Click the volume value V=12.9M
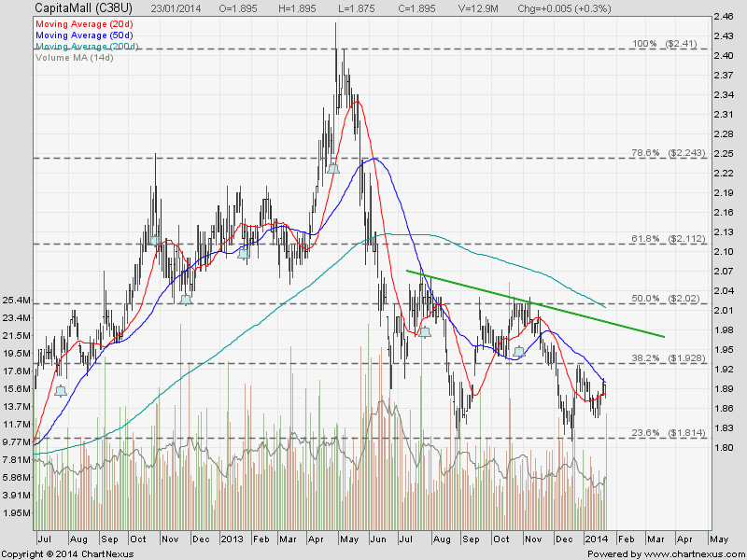This screenshot has height=560, width=747. 477,8
